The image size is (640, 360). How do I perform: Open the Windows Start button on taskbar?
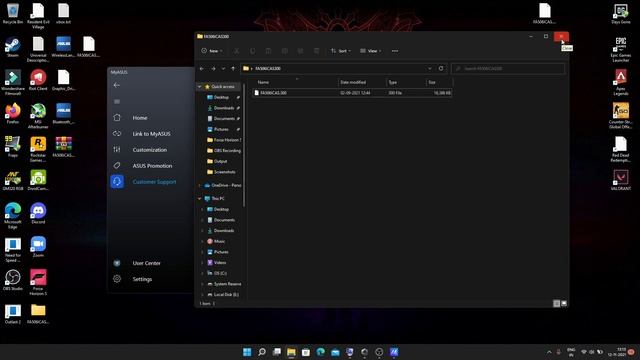coord(247,352)
